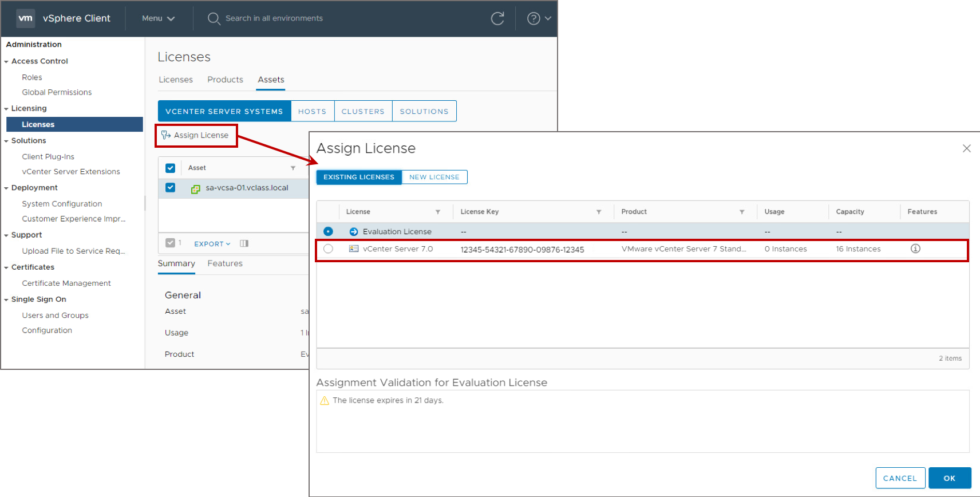This screenshot has height=497, width=980.
Task: Show features info for vCenter Server 7.0
Action: [915, 249]
